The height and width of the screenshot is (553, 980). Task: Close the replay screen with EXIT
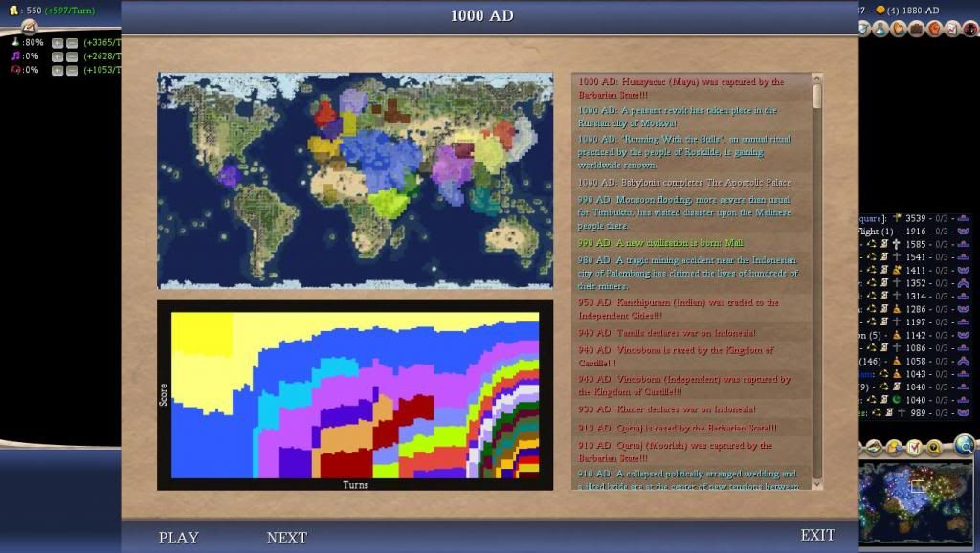[x=817, y=535]
